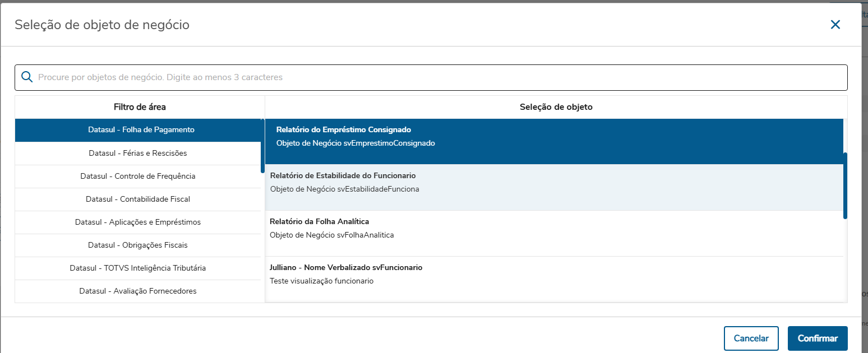Click the object selection list scrollbar
Image resolution: width=868 pixels, height=353 pixels.
[845, 185]
